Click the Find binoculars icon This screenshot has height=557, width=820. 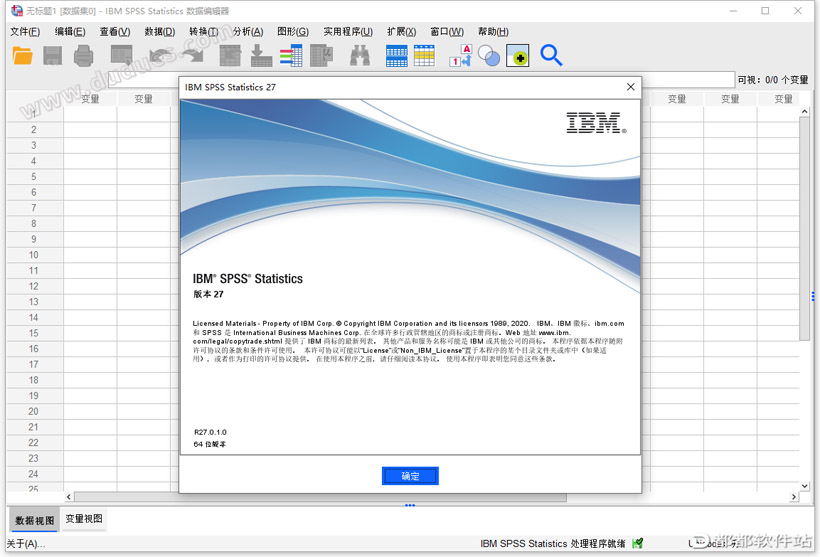click(360, 55)
